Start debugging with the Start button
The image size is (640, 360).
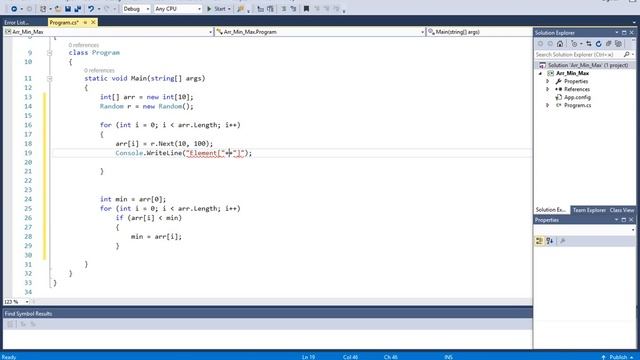[x=216, y=9]
